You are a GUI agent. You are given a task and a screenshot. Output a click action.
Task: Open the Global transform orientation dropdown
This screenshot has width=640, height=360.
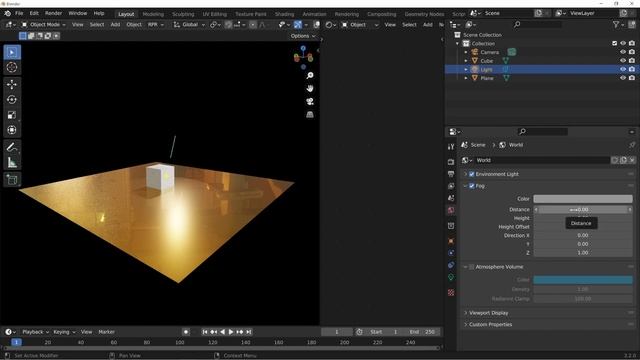[189, 25]
